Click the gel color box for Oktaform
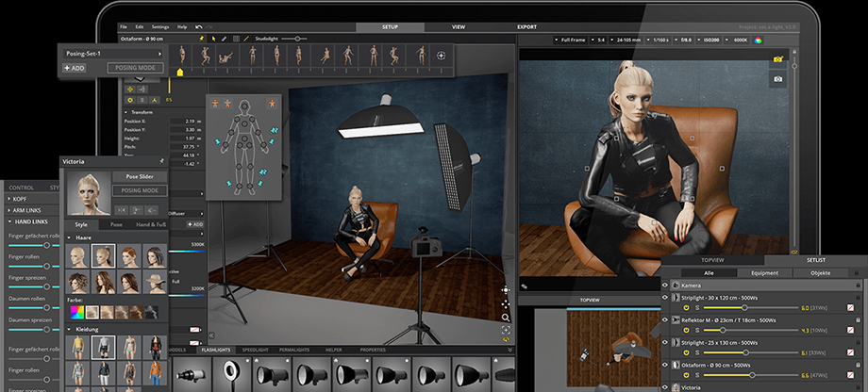Image resolution: width=868 pixels, height=392 pixels. pos(850,376)
